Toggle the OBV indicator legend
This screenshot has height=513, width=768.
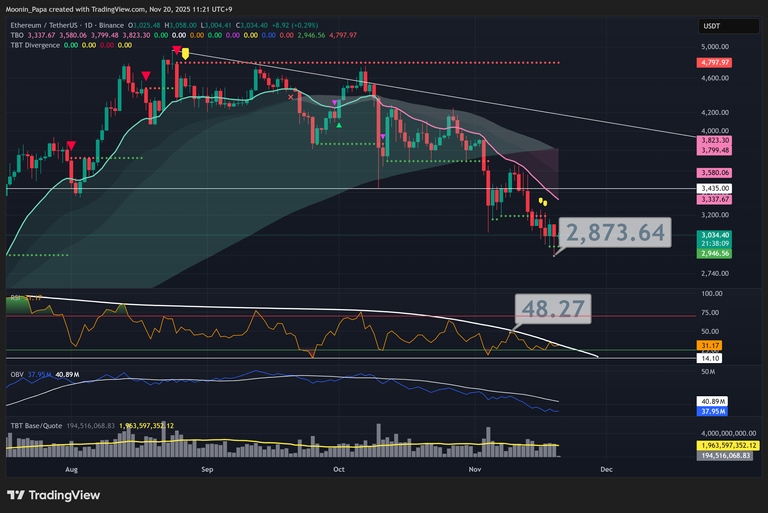(x=17, y=376)
